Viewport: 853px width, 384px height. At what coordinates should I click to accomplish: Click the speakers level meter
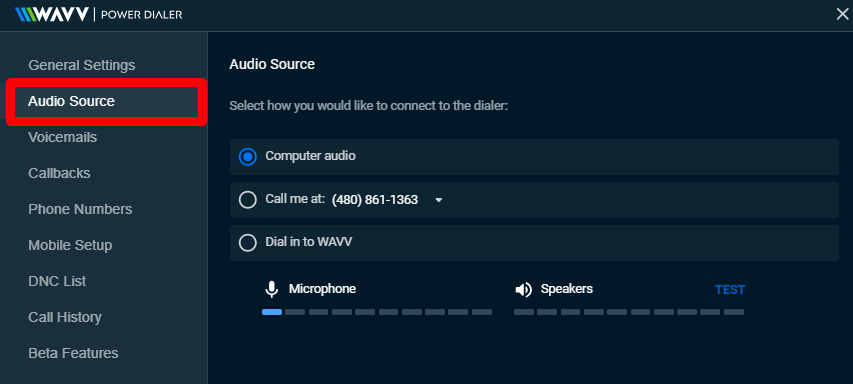(x=629, y=312)
